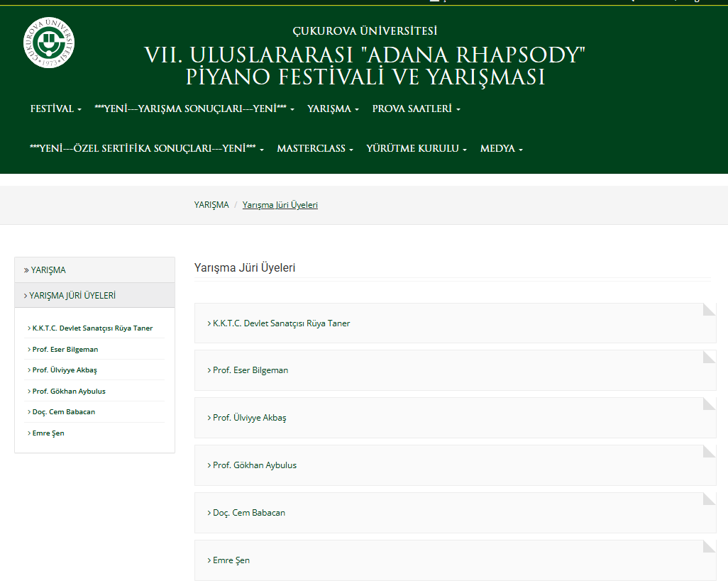Open the YÜRÜTME KURULU menu
The width and height of the screenshot is (728, 588).
click(x=416, y=149)
